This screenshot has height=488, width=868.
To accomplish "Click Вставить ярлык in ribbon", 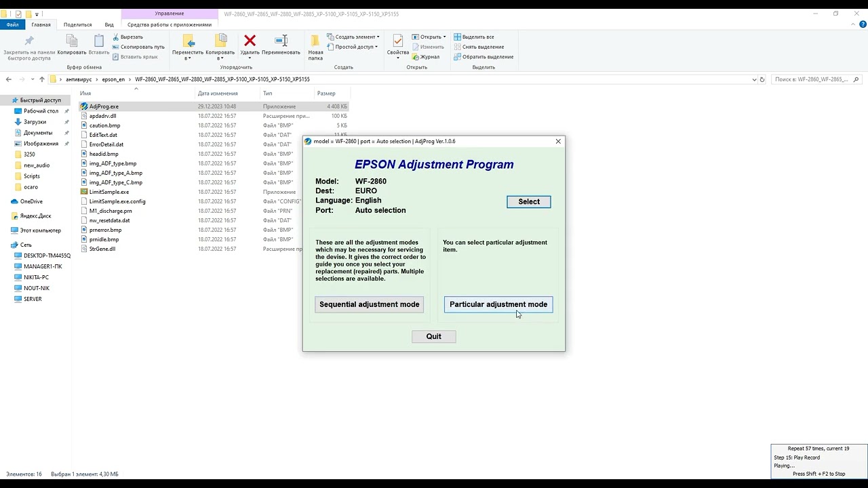I will (x=135, y=56).
